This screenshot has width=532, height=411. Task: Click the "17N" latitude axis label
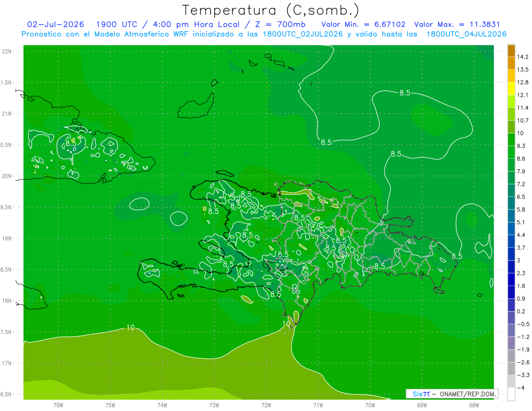tap(7, 363)
